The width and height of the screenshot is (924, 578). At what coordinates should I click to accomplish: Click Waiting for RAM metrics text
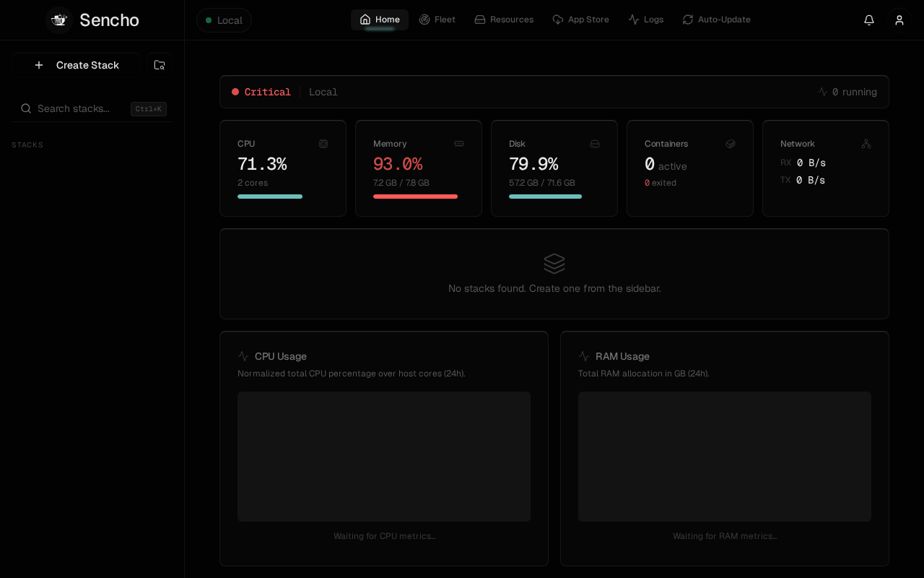click(x=725, y=536)
